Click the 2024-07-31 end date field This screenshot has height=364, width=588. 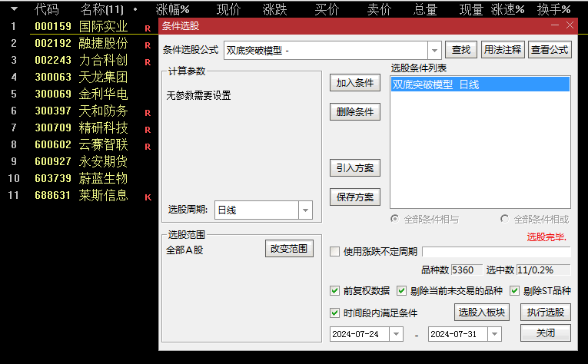coord(458,334)
